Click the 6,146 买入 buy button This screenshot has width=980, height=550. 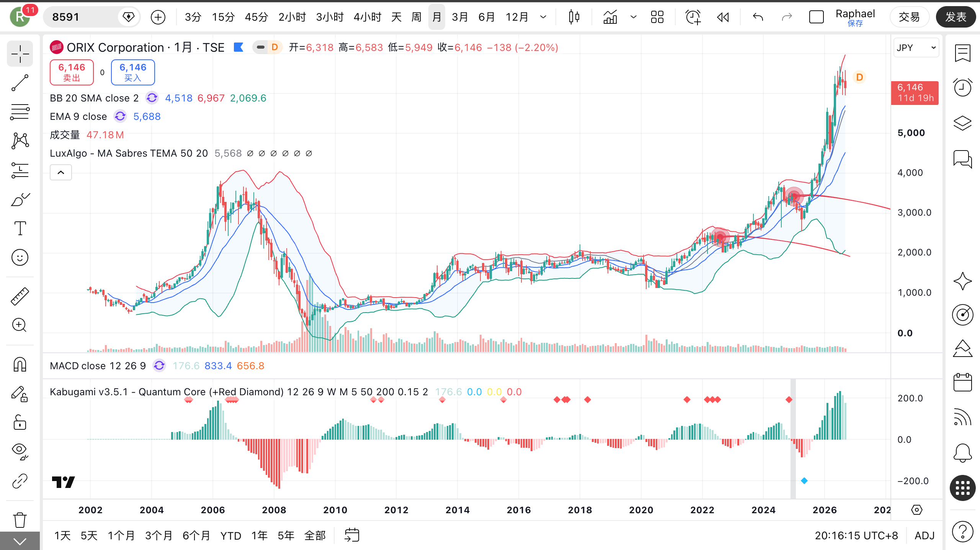tap(133, 72)
